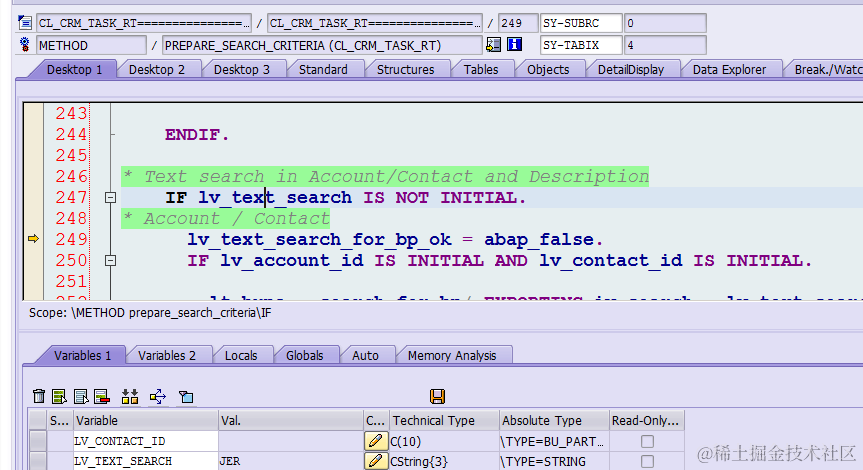The height and width of the screenshot is (470, 863).
Task: Click the first CL_CRM_TASK_RT program field
Action: (144, 23)
